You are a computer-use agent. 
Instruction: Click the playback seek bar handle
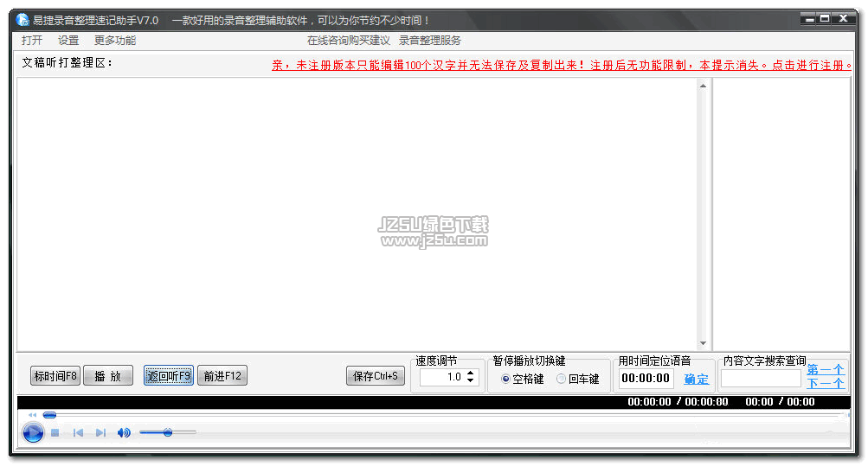click(x=50, y=415)
